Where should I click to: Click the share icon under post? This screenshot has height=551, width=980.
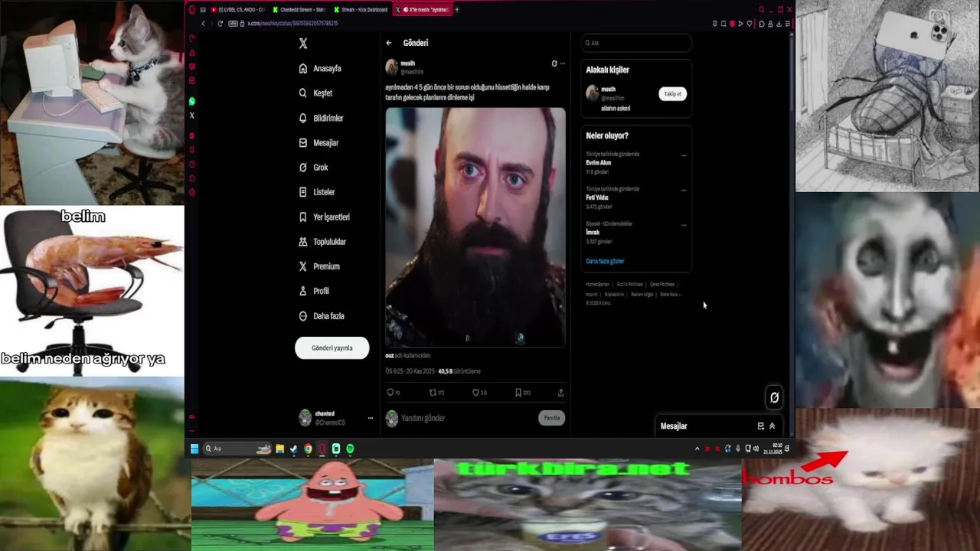560,393
